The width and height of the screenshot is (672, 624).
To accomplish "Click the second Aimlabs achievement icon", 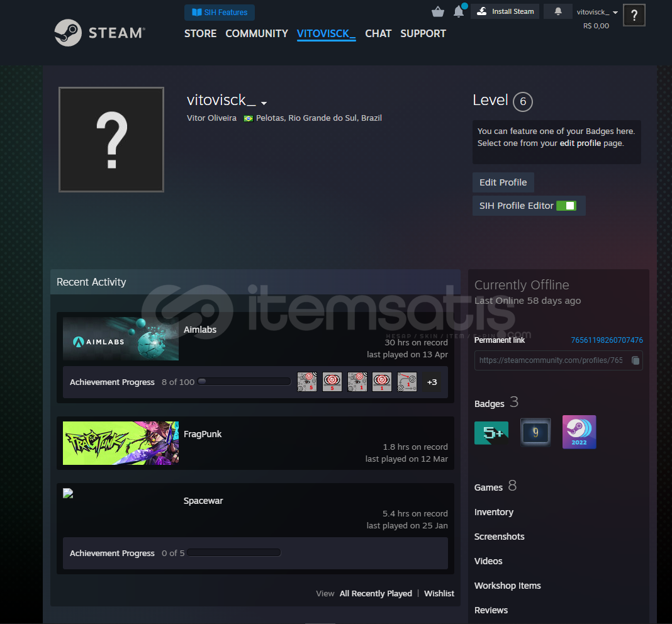I will click(x=332, y=382).
